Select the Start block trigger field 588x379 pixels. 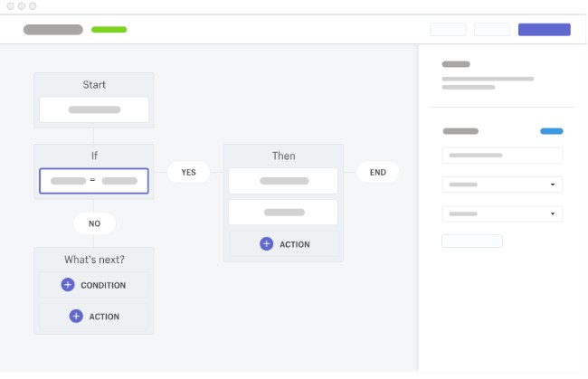94,109
